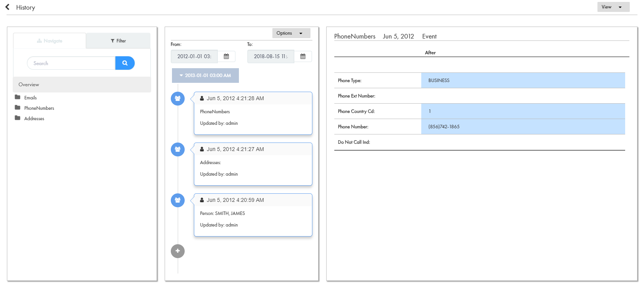Open the PhoneNumbers folder in tree
Screen dimensions: 644x287
[39, 108]
